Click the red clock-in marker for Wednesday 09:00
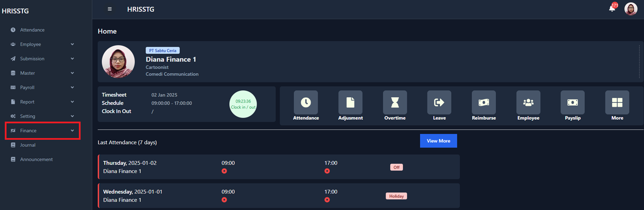This screenshot has width=644, height=210. click(x=224, y=200)
